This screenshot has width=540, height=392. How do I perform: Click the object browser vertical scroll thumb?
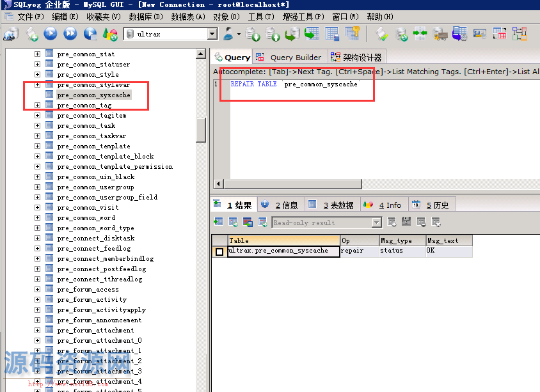201,130
